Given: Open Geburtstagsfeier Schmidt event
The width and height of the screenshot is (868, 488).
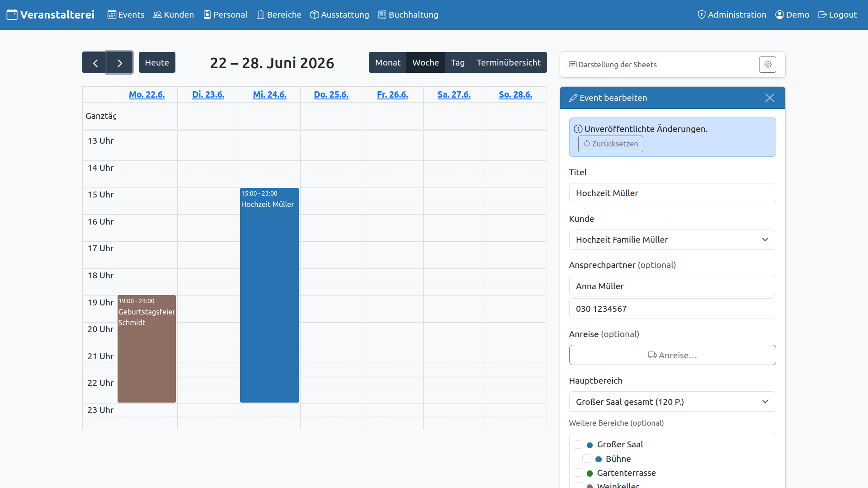Looking at the screenshot, I should (x=146, y=349).
